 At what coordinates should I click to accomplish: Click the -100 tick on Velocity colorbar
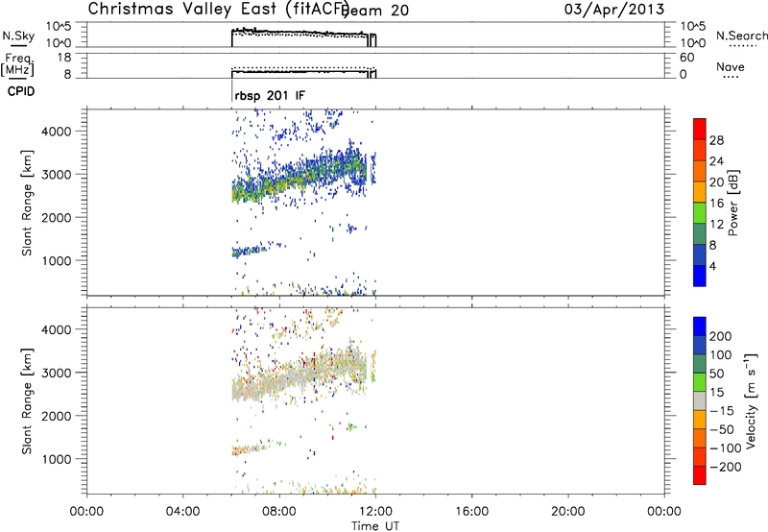725,447
